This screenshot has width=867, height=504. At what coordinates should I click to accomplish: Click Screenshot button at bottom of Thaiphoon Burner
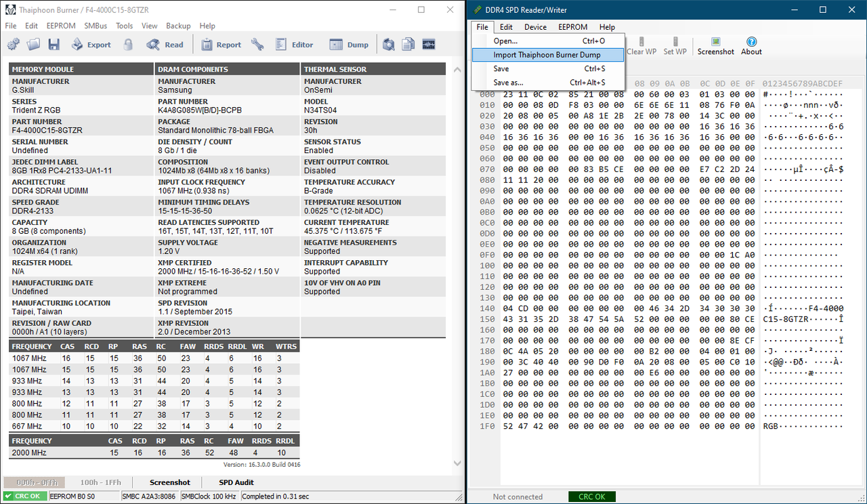click(x=170, y=482)
